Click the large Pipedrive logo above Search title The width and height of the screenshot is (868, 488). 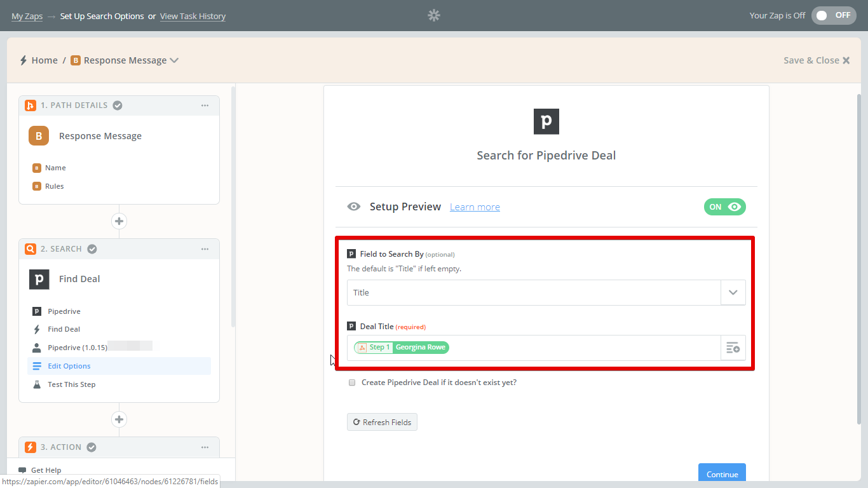click(x=546, y=121)
